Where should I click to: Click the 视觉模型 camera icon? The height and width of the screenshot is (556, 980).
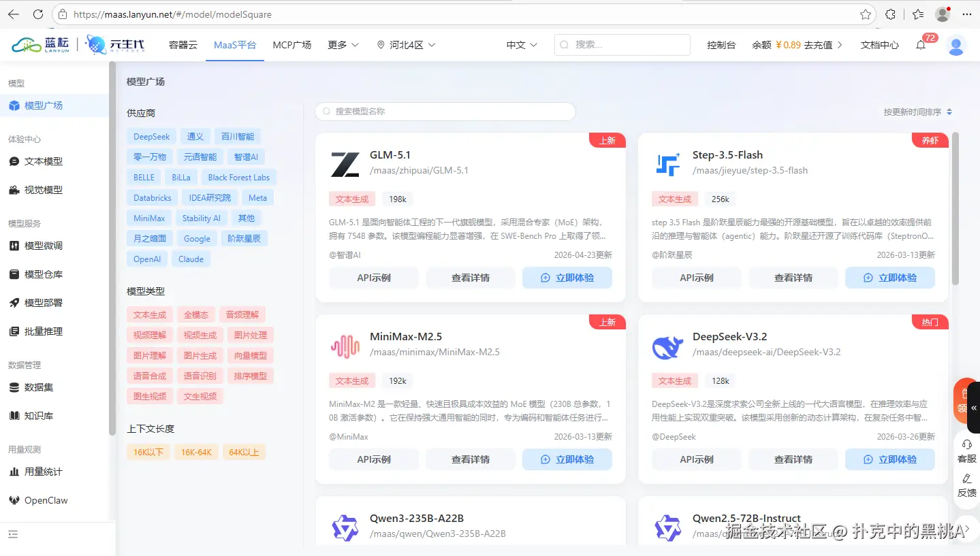click(x=14, y=190)
